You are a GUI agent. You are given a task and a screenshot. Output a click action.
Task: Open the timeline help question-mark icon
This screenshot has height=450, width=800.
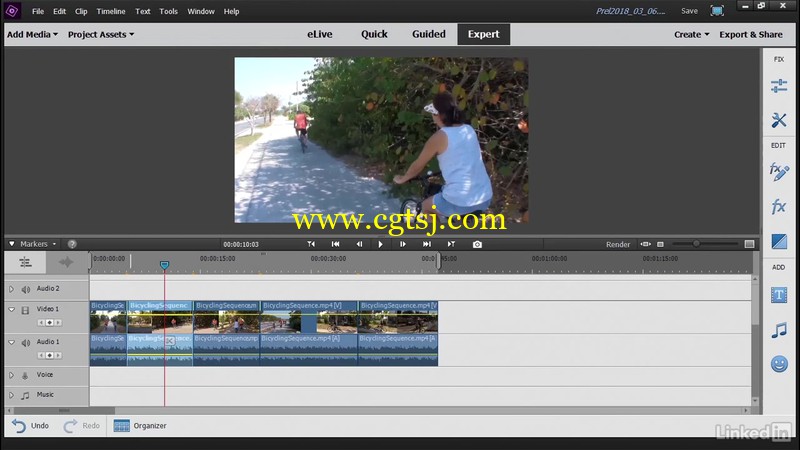click(72, 244)
